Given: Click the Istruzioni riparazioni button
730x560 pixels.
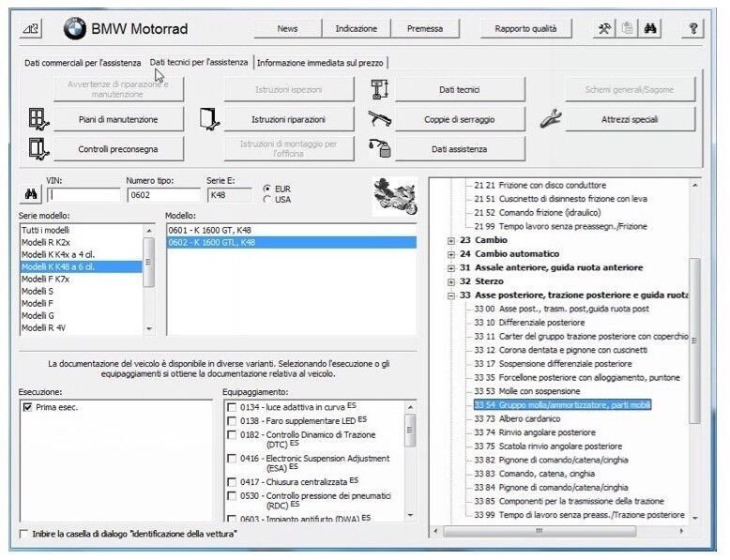Looking at the screenshot, I should [x=288, y=119].
